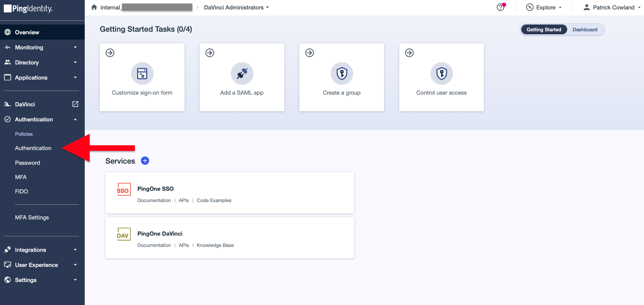Open PingOne SSO Documentation link
644x305 pixels.
154,201
